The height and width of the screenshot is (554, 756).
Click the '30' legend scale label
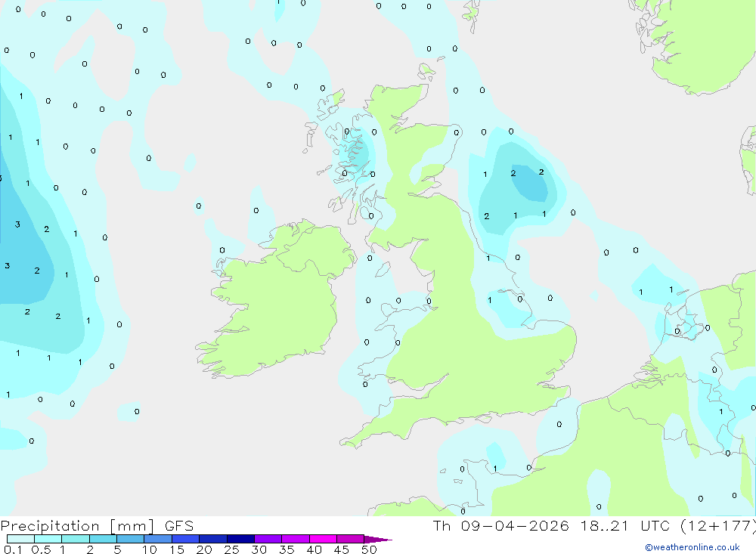click(259, 549)
